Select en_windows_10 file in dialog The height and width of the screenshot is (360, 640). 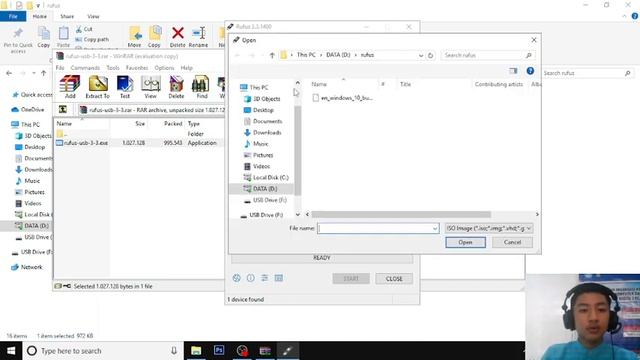click(342, 98)
